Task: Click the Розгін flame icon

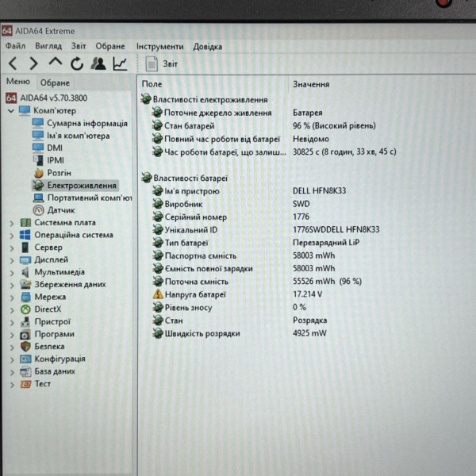Action: click(x=39, y=173)
